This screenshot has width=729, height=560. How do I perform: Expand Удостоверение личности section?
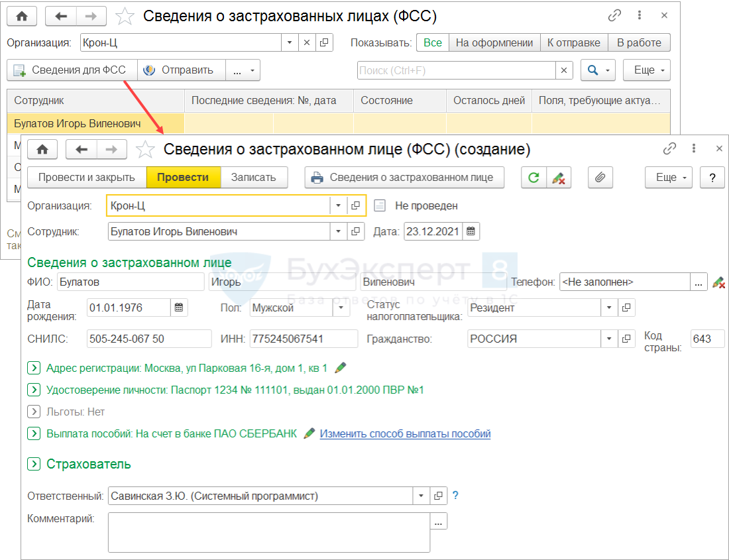point(34,390)
